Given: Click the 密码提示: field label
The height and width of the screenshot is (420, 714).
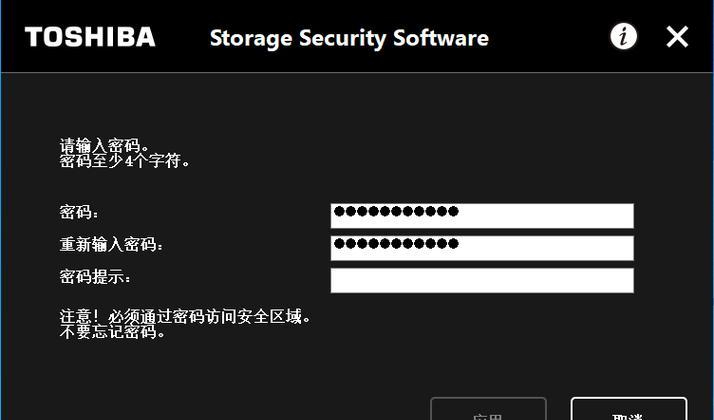Looking at the screenshot, I should click(x=95, y=277).
